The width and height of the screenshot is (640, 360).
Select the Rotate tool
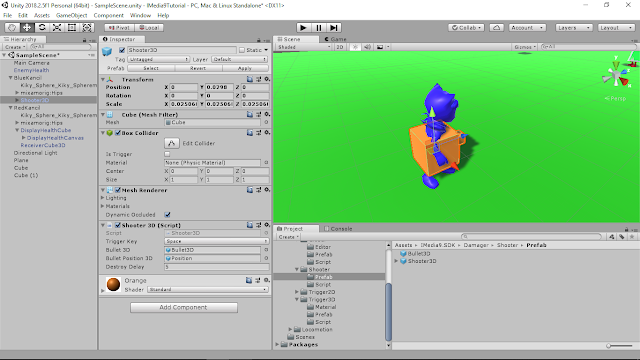tap(42, 28)
